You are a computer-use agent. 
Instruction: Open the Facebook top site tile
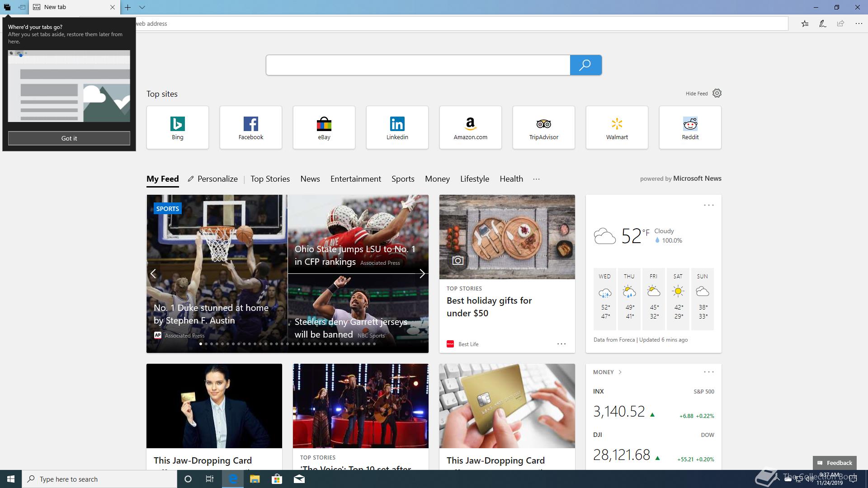click(251, 127)
